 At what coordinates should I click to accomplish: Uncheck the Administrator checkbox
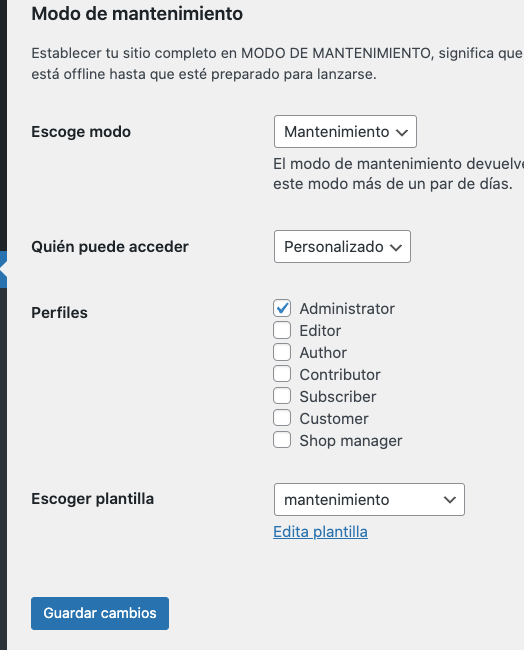point(282,308)
